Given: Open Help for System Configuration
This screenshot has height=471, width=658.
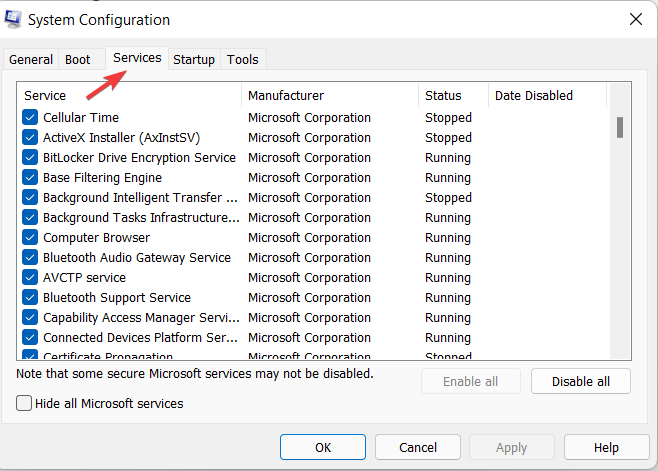Looking at the screenshot, I should coord(606,447).
